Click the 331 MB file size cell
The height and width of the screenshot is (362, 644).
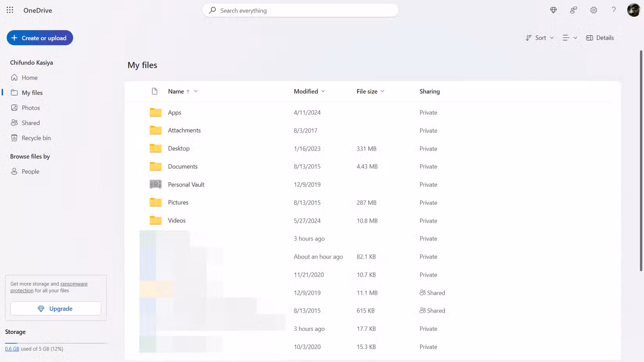click(366, 149)
